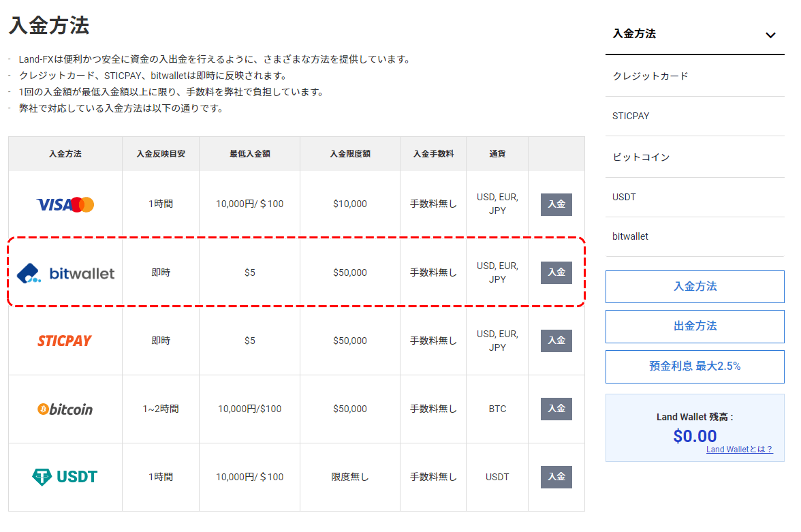Click 入金 button in bitwallet row
Viewport: 801px width, 532px height.
[x=556, y=272]
